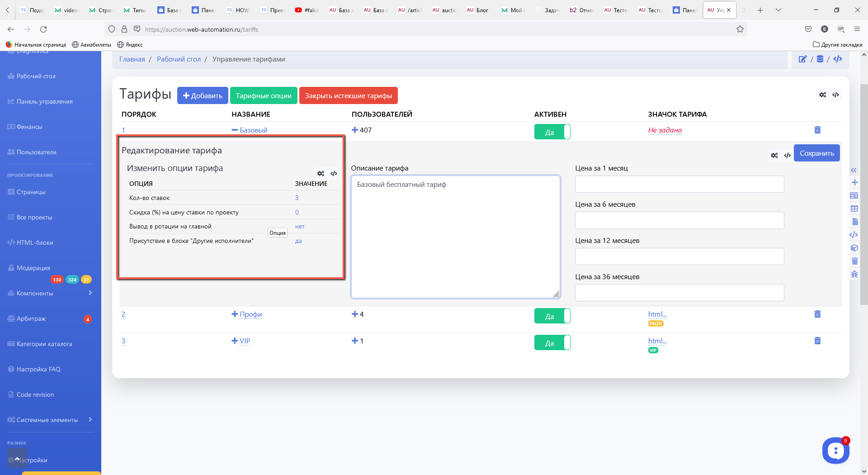Click the code icon beside Сохранить button
Viewport: 868px width, 475px height.
[787, 156]
